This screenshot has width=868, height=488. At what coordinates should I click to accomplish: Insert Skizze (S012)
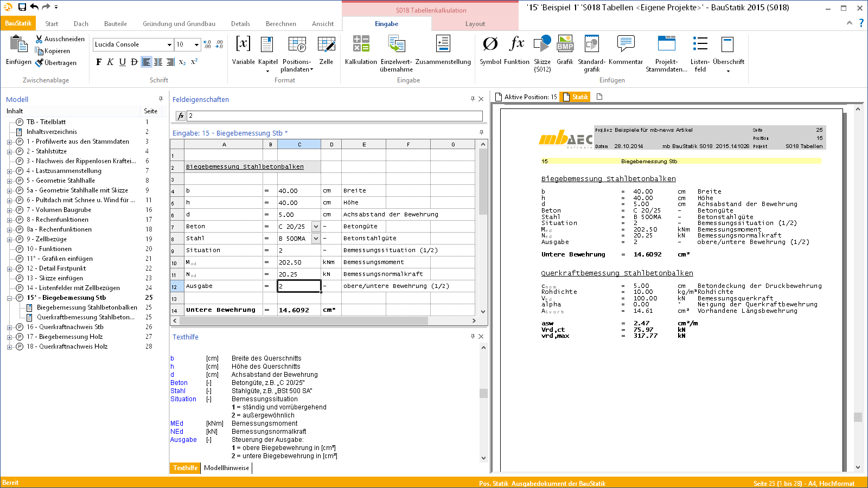542,53
